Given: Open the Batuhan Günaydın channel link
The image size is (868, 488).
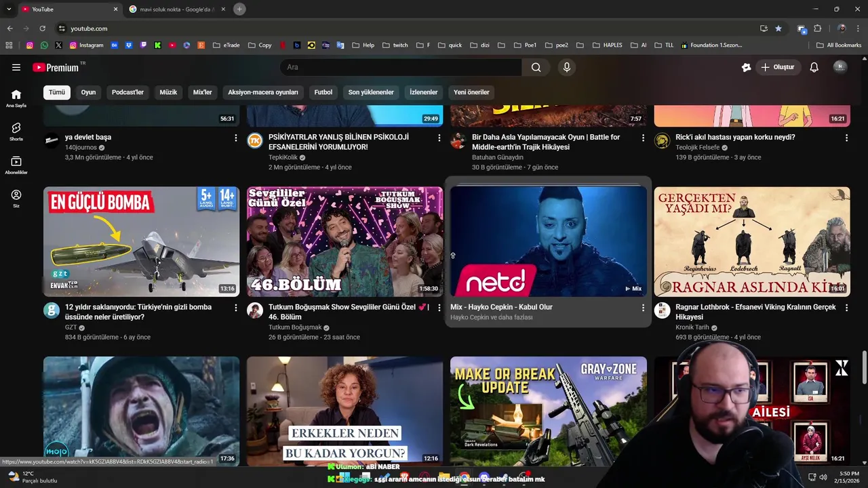Looking at the screenshot, I should (498, 157).
